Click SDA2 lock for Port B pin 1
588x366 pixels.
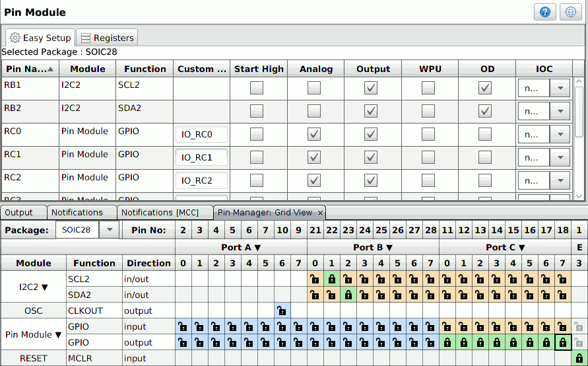tap(331, 295)
